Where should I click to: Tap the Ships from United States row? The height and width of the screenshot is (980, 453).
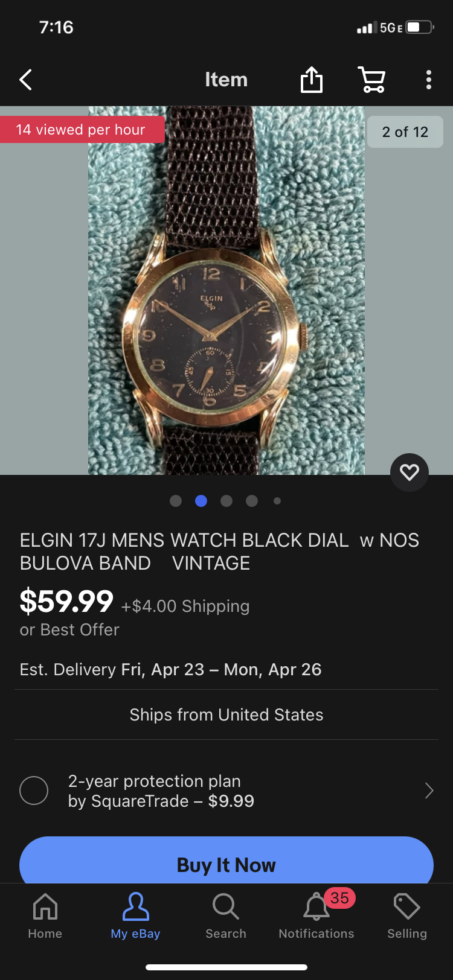click(226, 714)
